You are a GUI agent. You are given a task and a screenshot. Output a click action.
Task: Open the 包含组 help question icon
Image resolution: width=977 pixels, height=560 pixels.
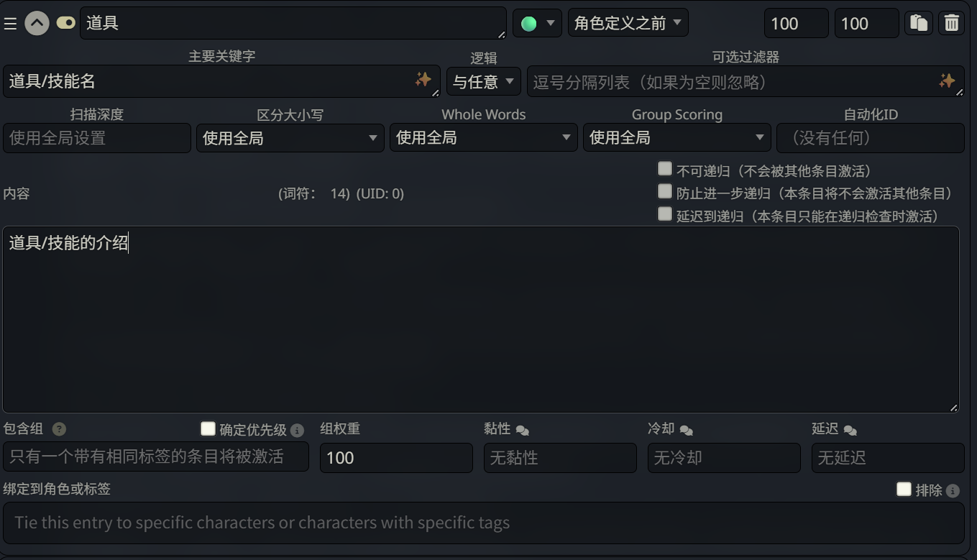click(58, 429)
